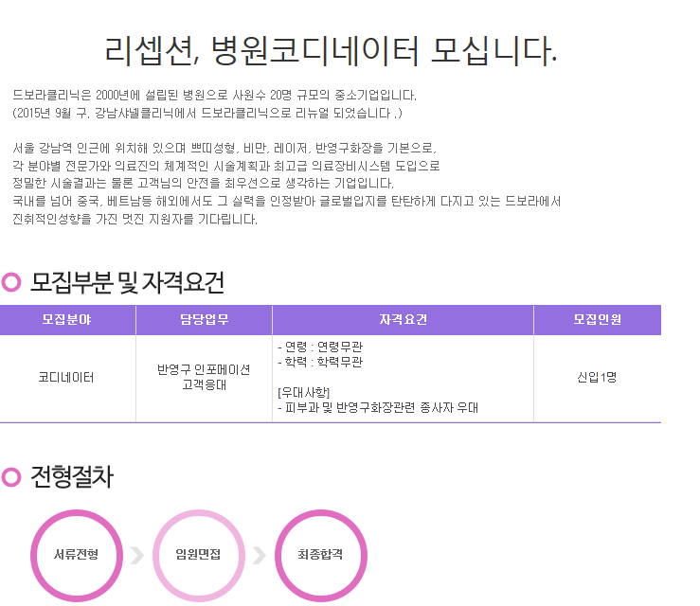Click the 담당업무 column header
This screenshot has width=700, height=606.
point(204,319)
